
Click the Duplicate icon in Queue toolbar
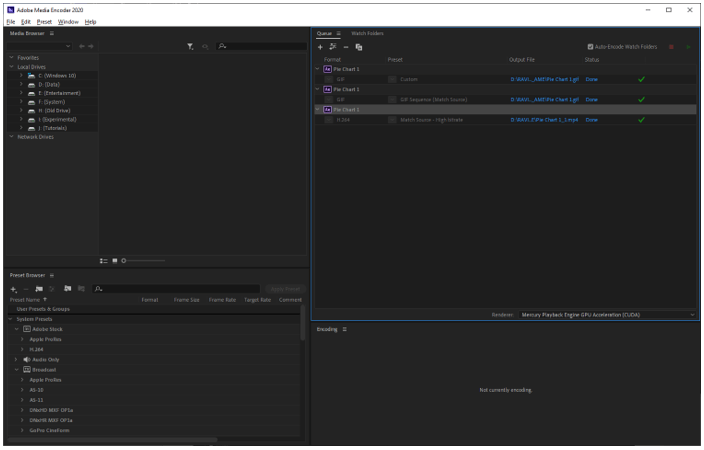click(x=358, y=47)
